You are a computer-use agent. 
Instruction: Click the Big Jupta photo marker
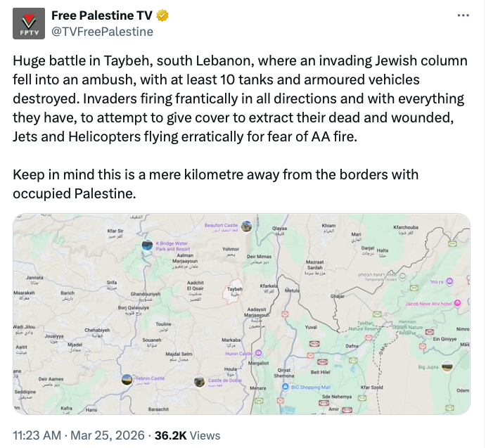click(447, 366)
